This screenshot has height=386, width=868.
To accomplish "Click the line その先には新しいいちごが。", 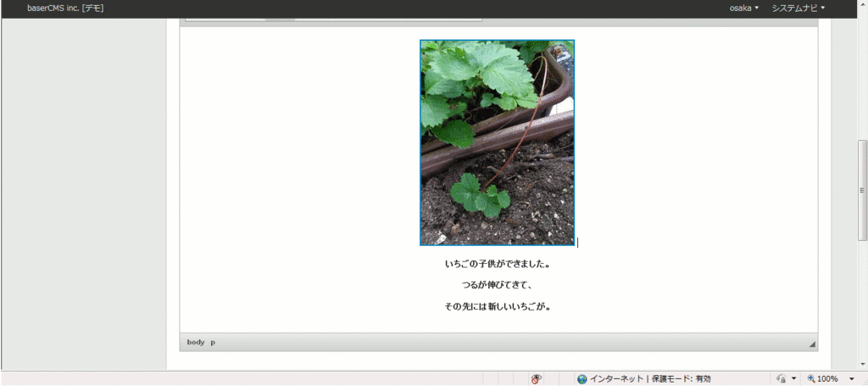I will coord(497,306).
